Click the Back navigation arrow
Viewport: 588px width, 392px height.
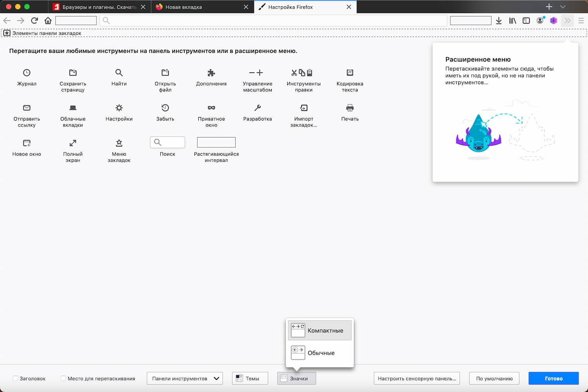click(7, 21)
